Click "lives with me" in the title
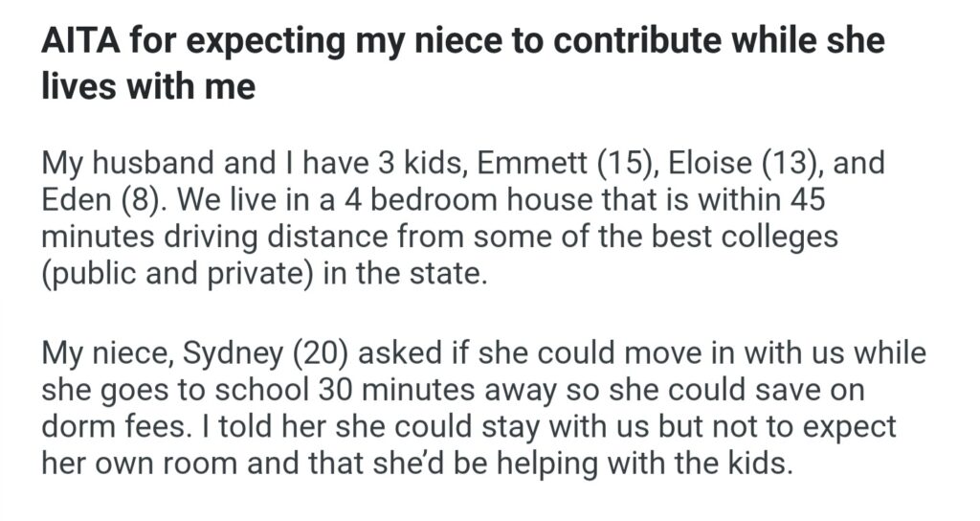The width and height of the screenshot is (980, 521). tap(148, 88)
